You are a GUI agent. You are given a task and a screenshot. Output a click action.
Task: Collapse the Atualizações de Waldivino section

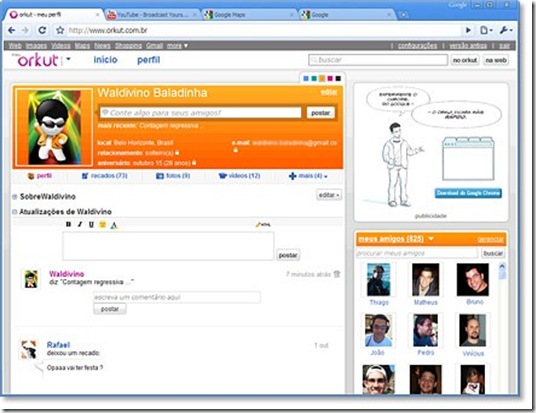15,212
